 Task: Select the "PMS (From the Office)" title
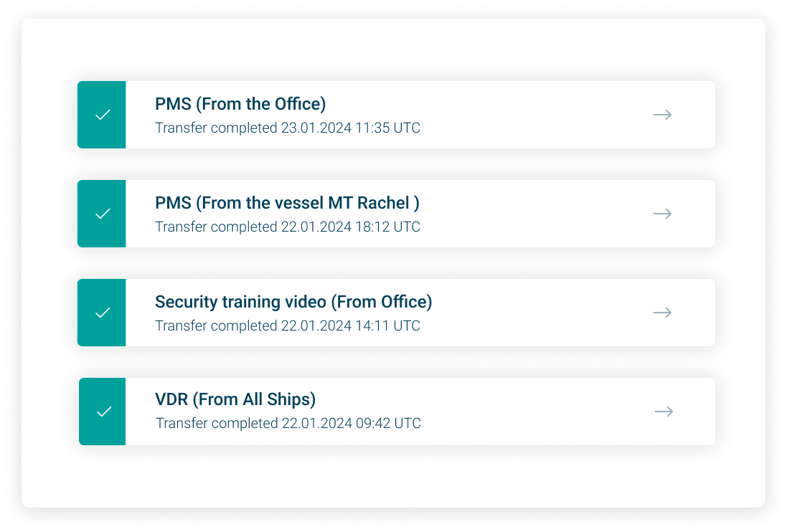tap(240, 104)
